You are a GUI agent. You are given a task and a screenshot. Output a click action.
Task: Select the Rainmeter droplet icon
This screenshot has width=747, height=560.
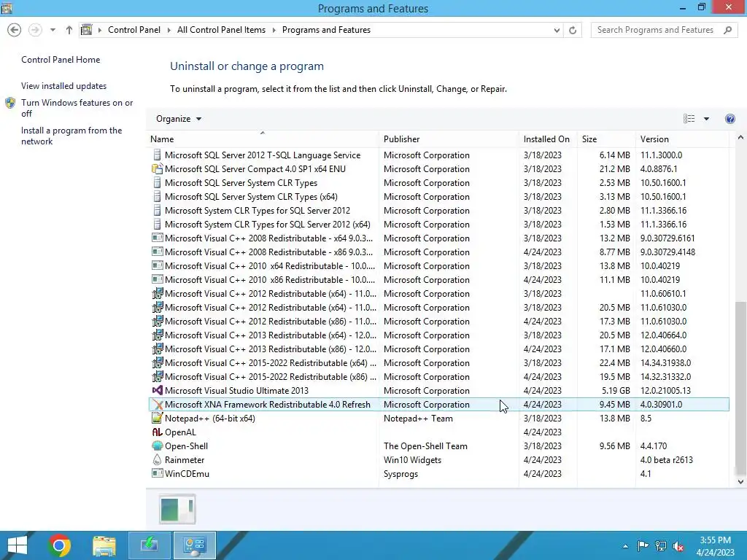coord(158,459)
